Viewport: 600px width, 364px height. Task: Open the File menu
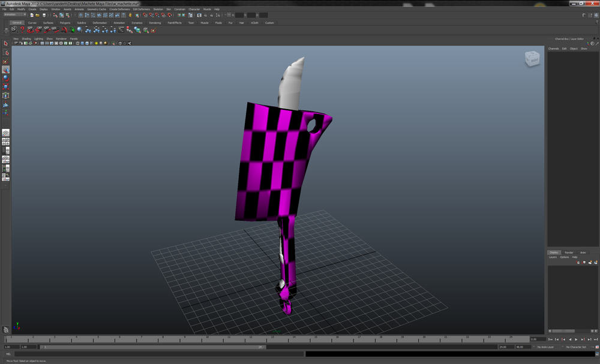tap(4, 9)
